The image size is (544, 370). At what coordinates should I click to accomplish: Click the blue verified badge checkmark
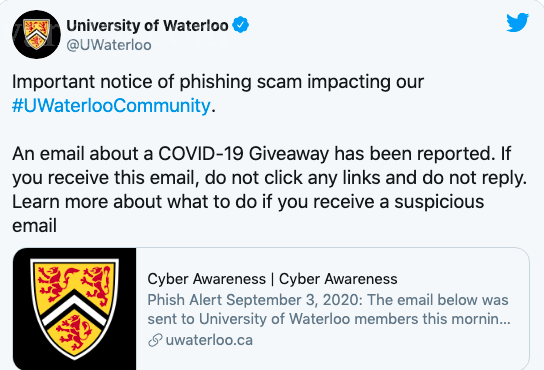click(x=240, y=25)
